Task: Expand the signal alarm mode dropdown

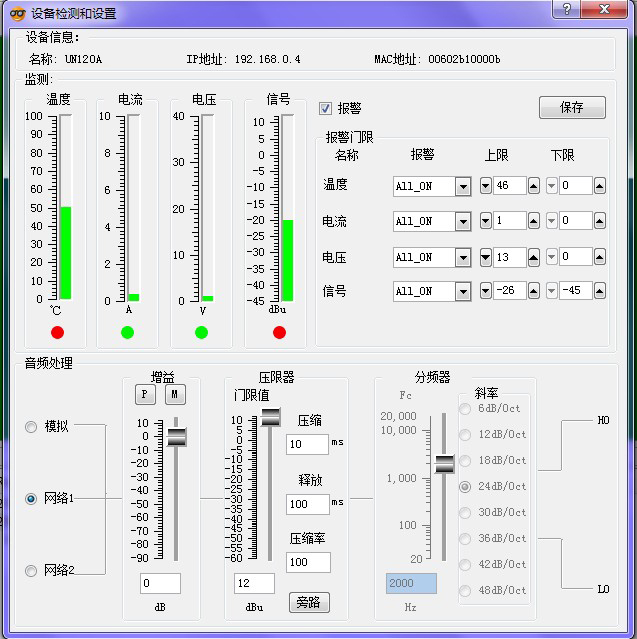Action: coord(462,291)
